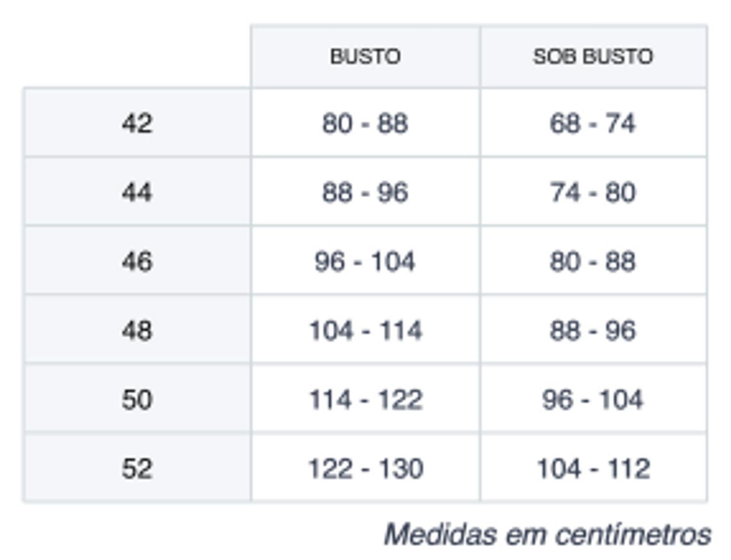Click the SOB BUSTO column header
Image resolution: width=731 pixels, height=560 pixels.
pyautogui.click(x=593, y=56)
